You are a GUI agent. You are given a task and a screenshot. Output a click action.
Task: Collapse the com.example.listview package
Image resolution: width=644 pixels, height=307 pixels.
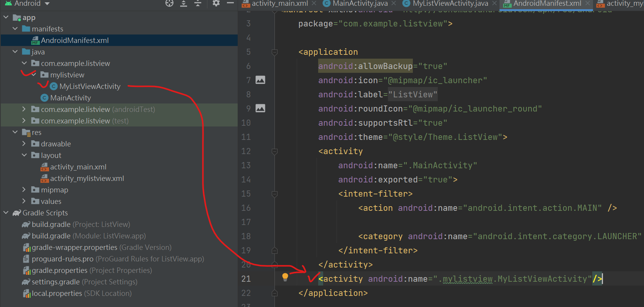click(25, 63)
